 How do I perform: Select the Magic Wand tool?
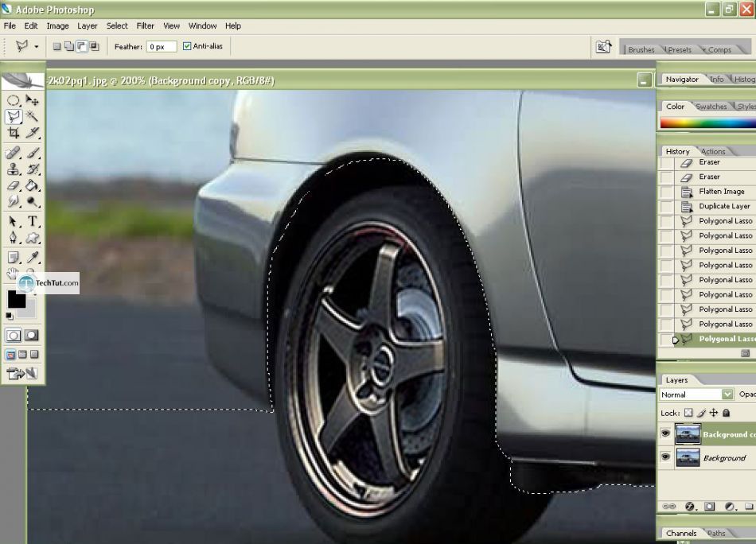32,116
